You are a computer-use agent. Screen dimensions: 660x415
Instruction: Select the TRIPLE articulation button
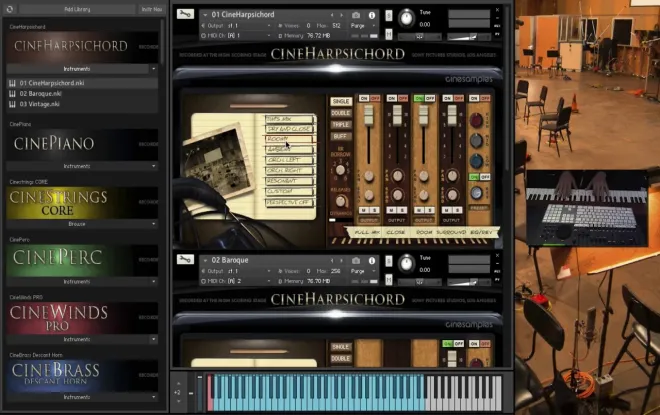tap(341, 125)
